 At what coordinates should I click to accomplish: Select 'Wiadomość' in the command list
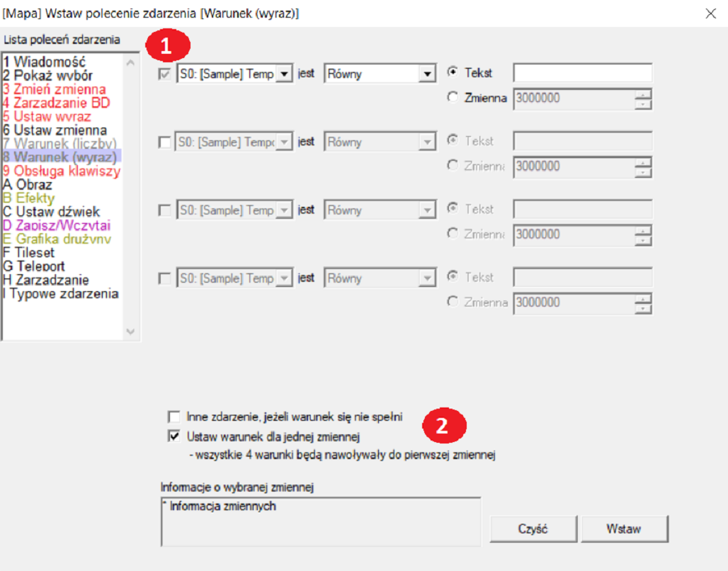[x=49, y=62]
